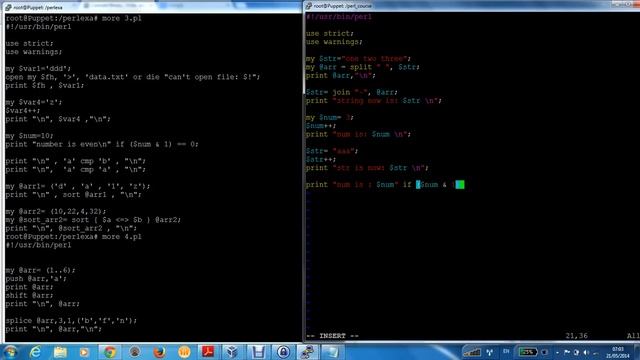640x360 pixels.
Task: Click the '$var4++;' line in left terminal
Action: 23,111
